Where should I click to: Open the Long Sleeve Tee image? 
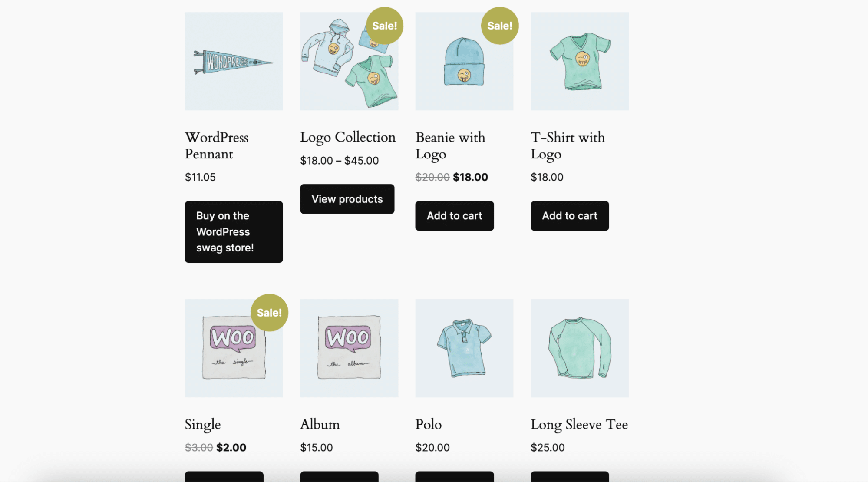(579, 348)
